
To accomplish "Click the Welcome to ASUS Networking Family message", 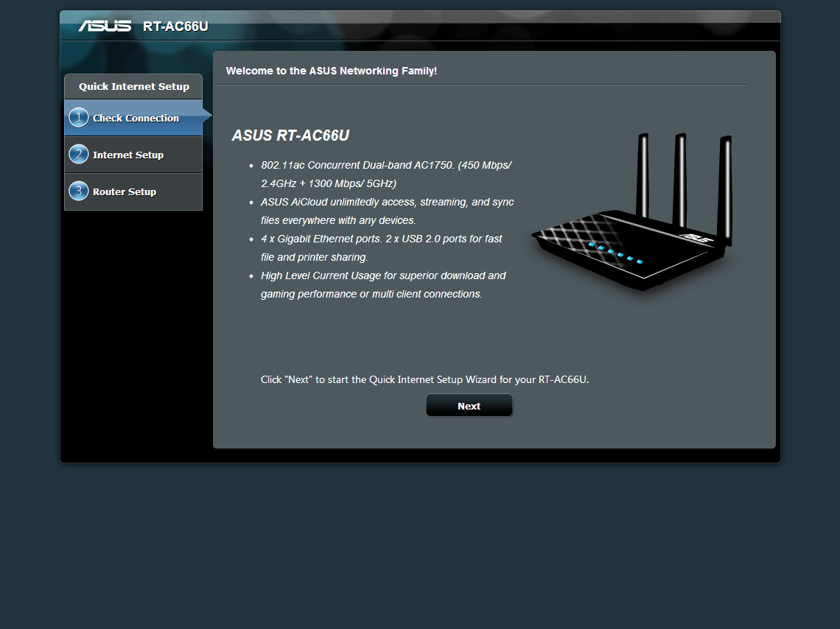I will click(x=332, y=71).
